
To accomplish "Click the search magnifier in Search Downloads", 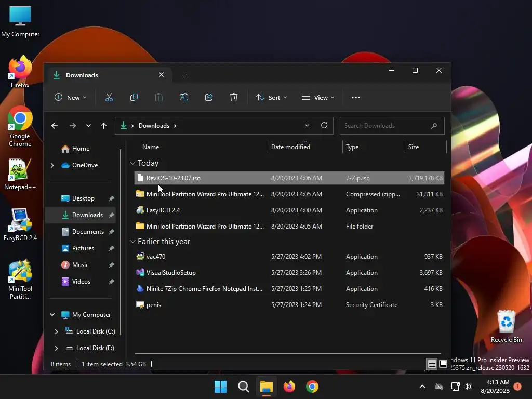I will click(434, 126).
